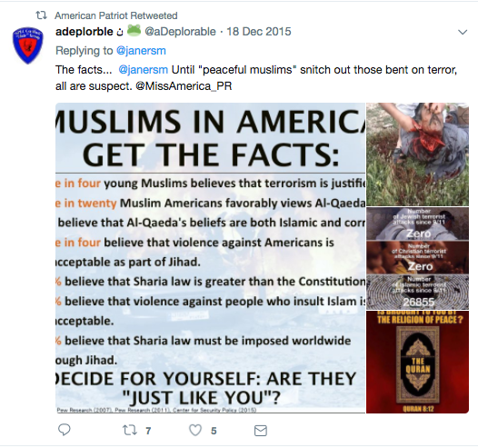Click the shield profile avatar
478x448 pixels.
click(x=28, y=45)
